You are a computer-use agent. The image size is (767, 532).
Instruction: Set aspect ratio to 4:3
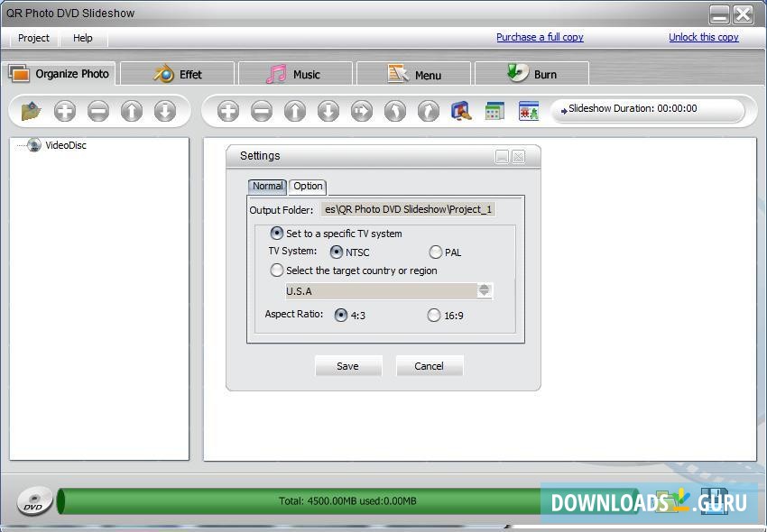(x=340, y=316)
